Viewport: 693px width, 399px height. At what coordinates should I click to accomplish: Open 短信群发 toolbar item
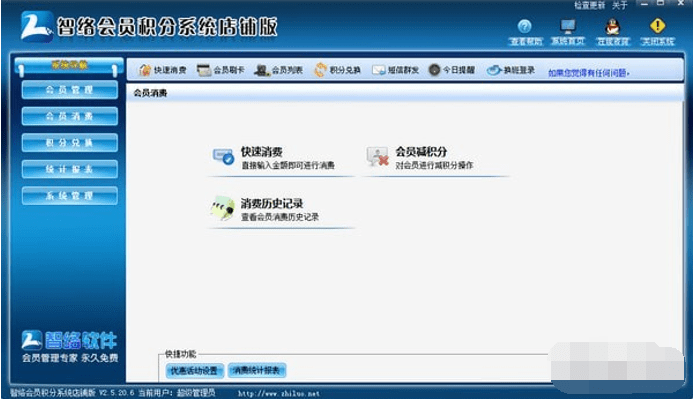tap(395, 70)
